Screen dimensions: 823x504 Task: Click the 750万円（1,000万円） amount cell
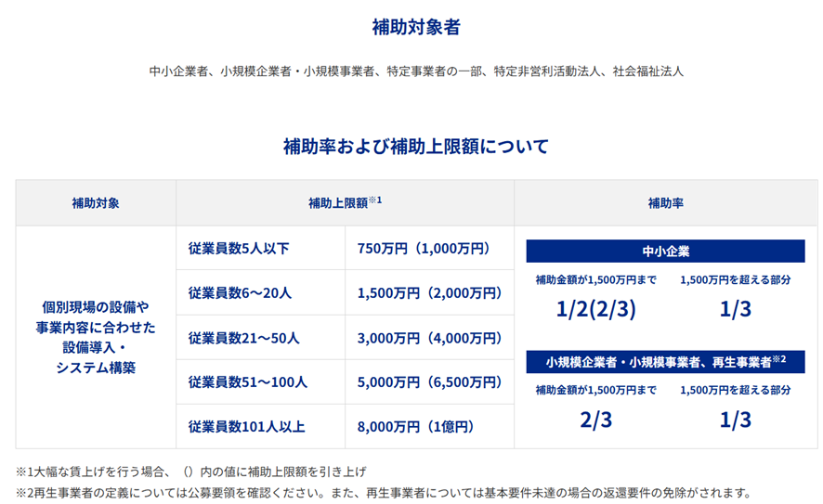423,249
